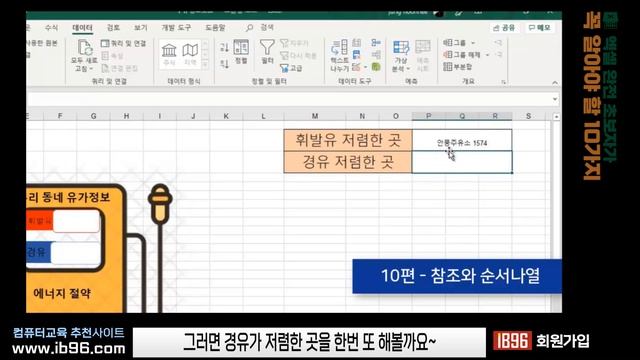Open 고급 advanced filter

coord(291,68)
